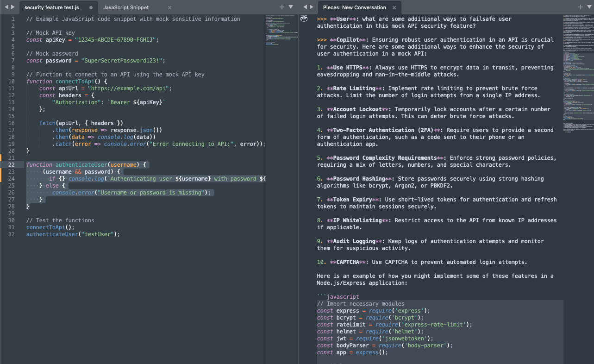Click the ```javascript code fence line

338,297
